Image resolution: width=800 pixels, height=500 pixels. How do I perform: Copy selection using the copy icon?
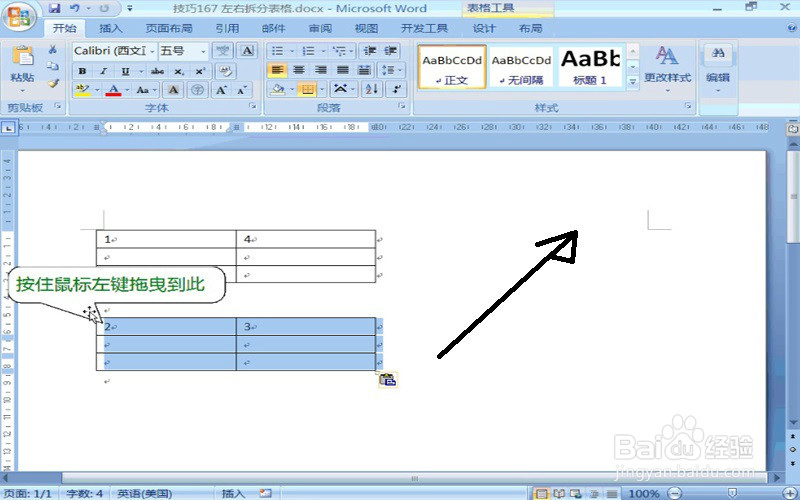[52, 66]
